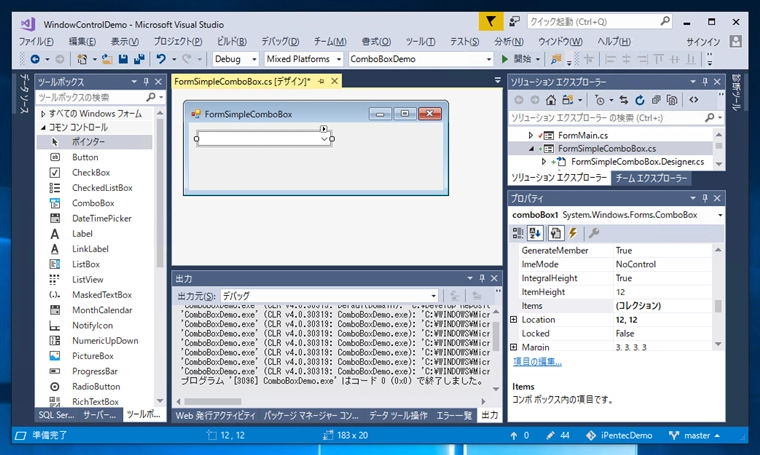Image resolution: width=760 pixels, height=455 pixels.
Task: Click the Properties page icon in Properties panel
Action: point(555,234)
